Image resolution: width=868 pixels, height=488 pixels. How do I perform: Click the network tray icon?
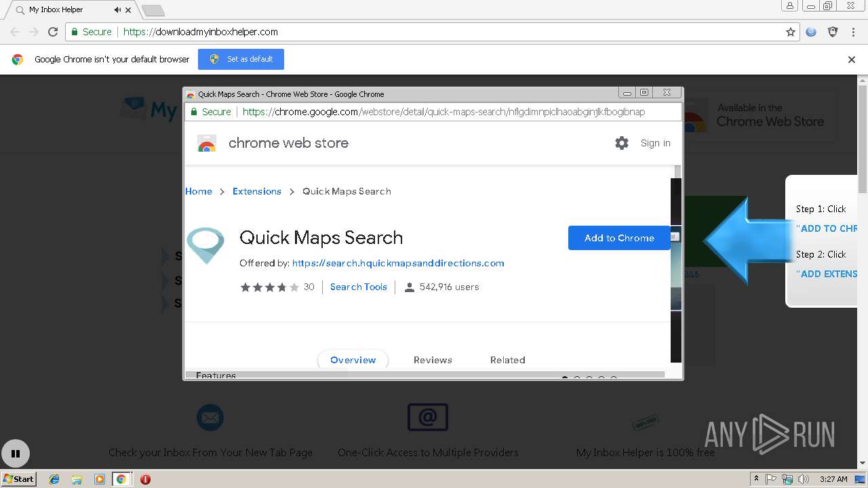pyautogui.click(x=787, y=479)
